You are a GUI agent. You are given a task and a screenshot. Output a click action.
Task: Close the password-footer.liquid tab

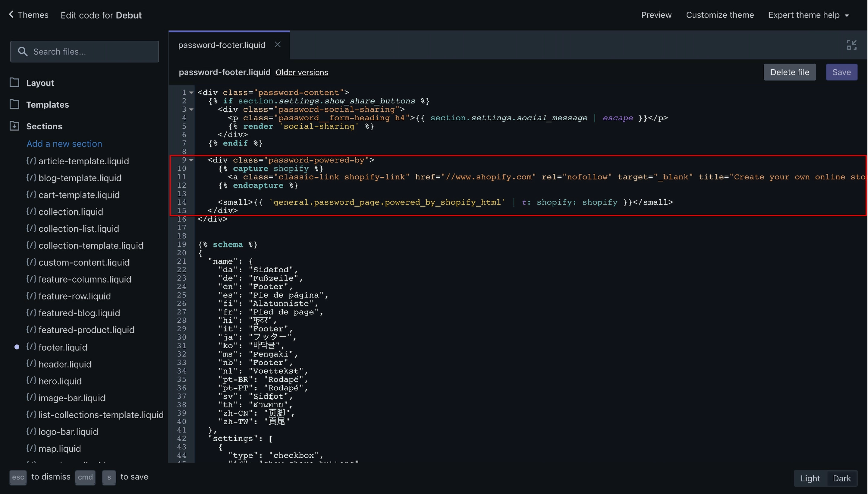point(278,45)
